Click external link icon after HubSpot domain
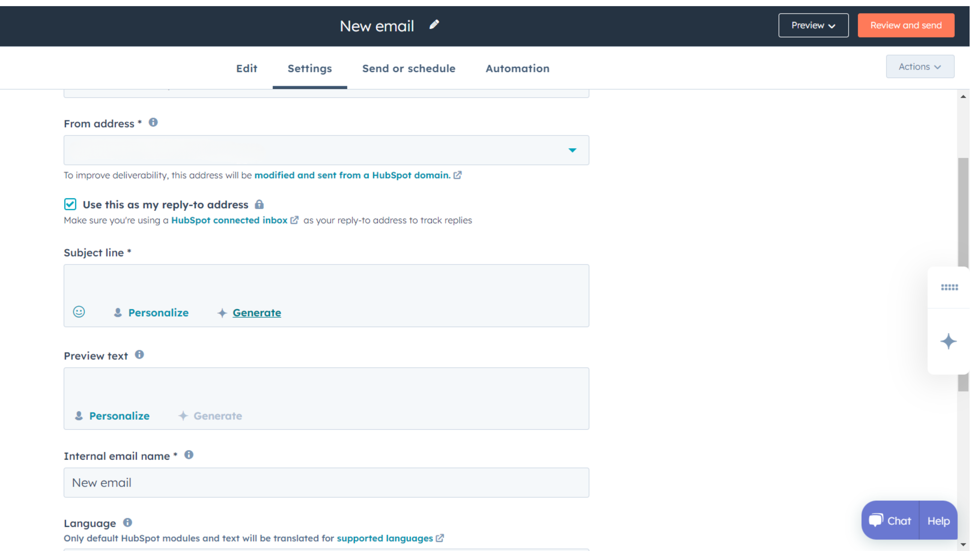Viewport: 980px width, 551px height. (458, 175)
